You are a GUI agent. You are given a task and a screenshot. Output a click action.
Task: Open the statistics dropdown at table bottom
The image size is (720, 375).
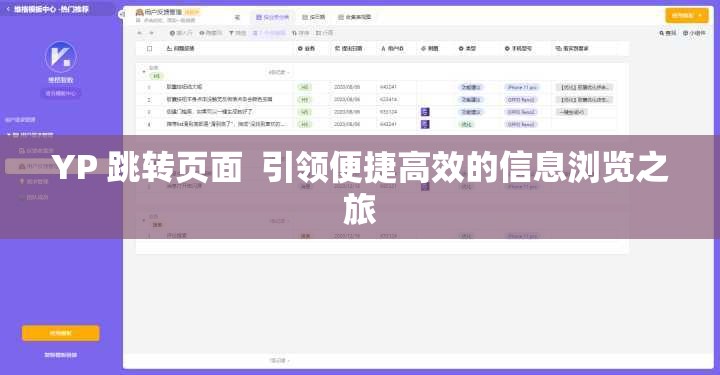279,361
